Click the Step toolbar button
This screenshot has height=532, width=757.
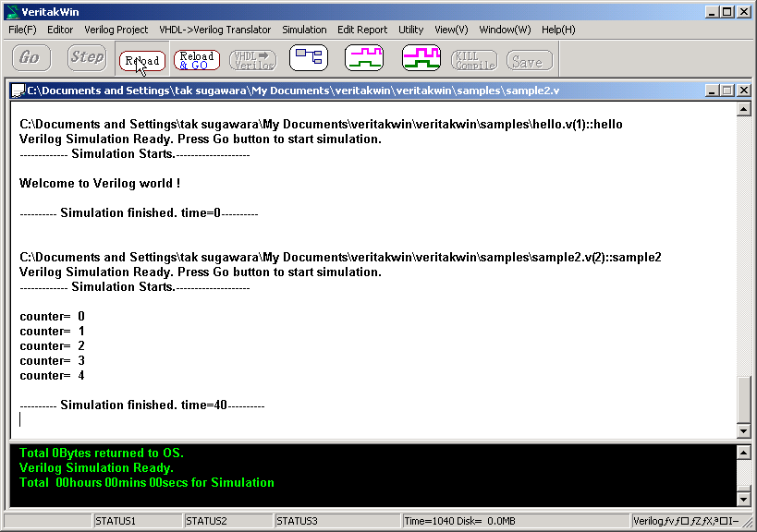click(87, 58)
